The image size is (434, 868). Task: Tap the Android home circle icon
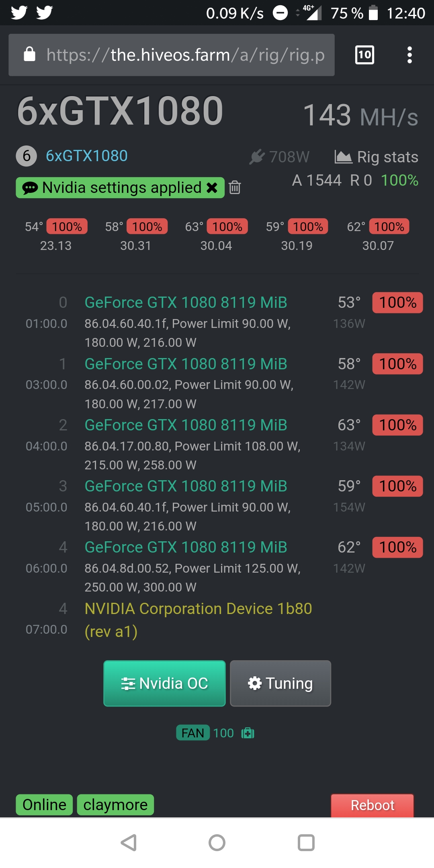coord(217,843)
